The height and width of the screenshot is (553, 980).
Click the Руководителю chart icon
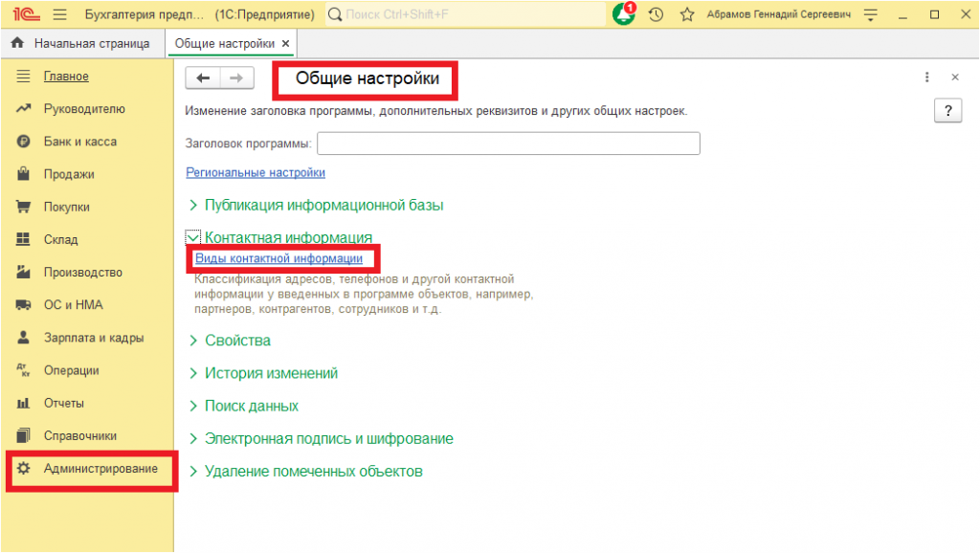[23, 109]
